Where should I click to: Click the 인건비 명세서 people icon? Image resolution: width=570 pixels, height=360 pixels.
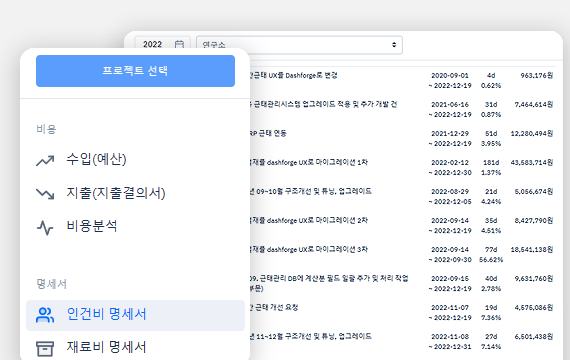[45, 315]
